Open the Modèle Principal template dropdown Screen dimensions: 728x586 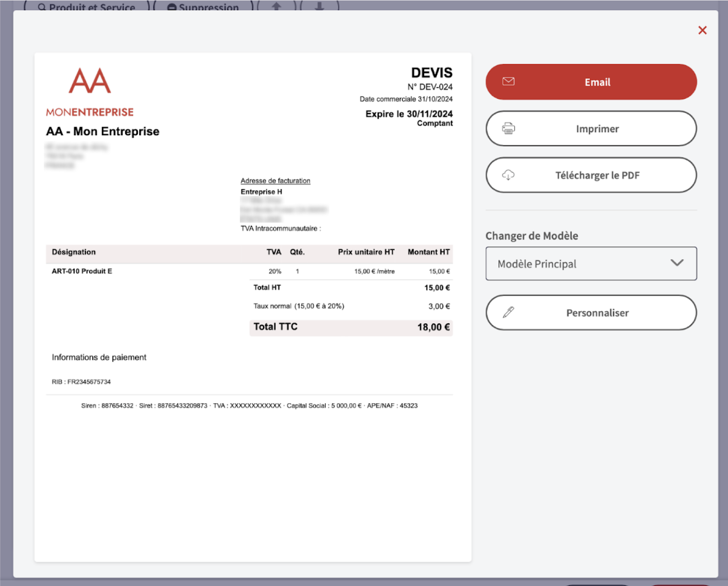point(591,264)
